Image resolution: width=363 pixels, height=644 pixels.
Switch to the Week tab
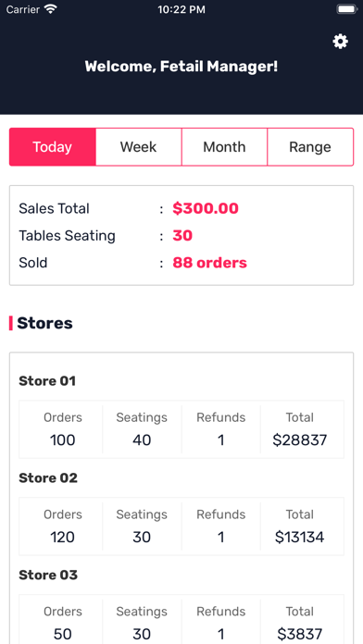(139, 147)
